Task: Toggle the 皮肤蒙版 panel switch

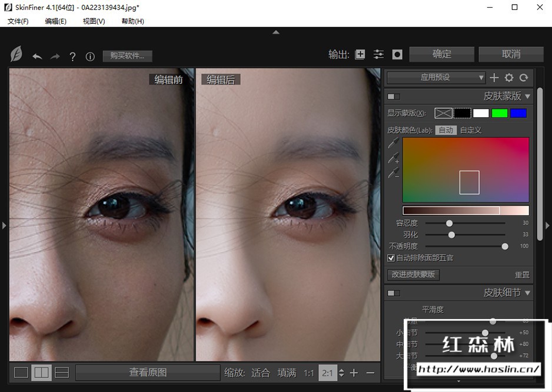Action: [x=394, y=97]
